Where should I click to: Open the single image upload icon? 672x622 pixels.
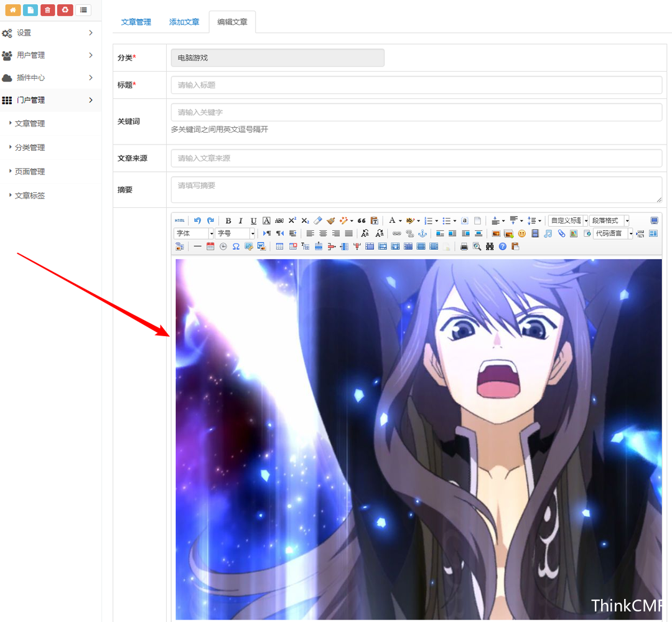496,233
